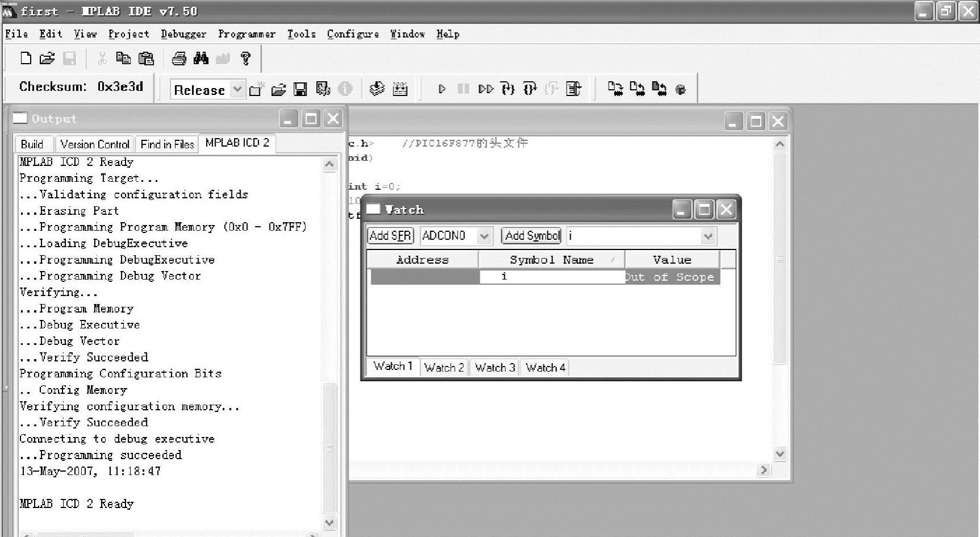Switch to Version Control tab
Image resolution: width=980 pixels, height=537 pixels.
click(95, 144)
